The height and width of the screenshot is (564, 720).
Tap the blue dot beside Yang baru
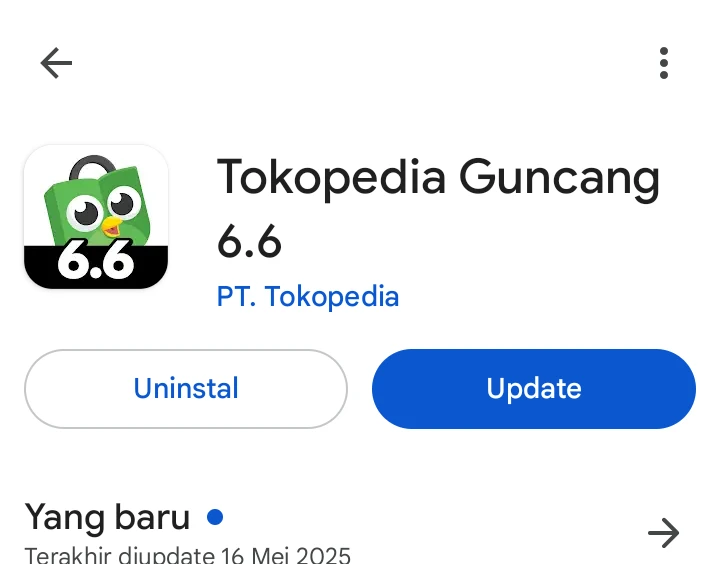215,517
